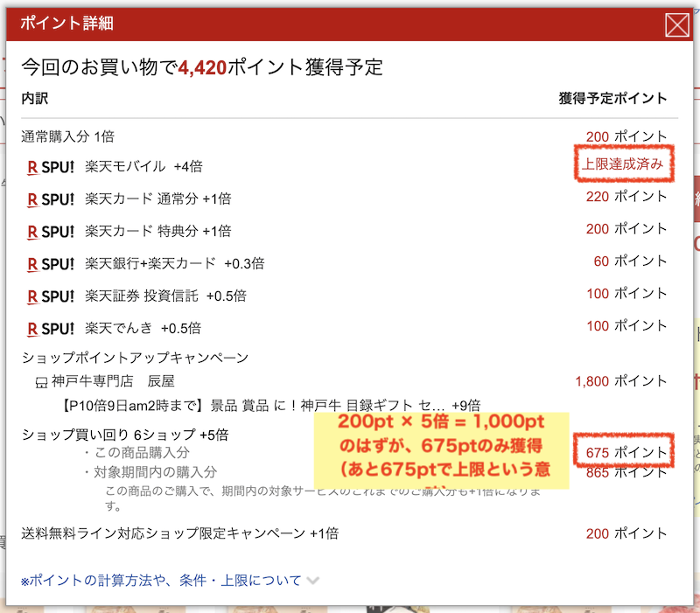The height and width of the screenshot is (613, 700).
Task: Click the 獲得予定ポイント column header
Action: (613, 98)
